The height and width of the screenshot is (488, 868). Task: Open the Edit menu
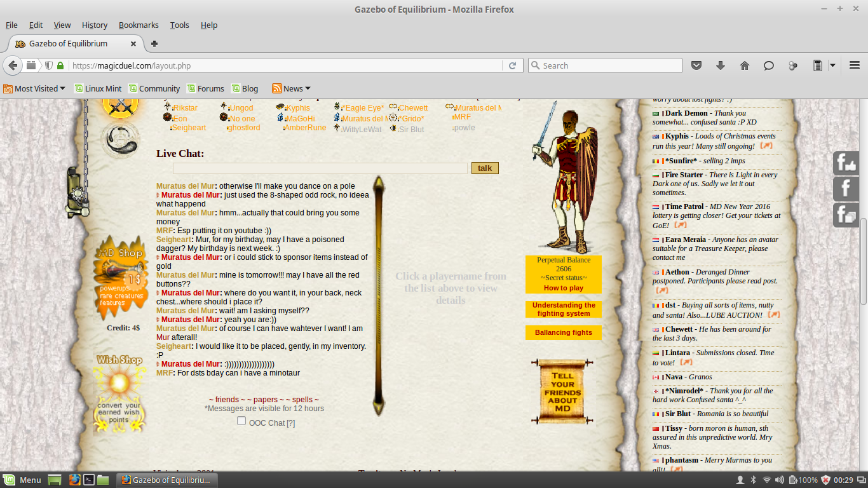(36, 25)
